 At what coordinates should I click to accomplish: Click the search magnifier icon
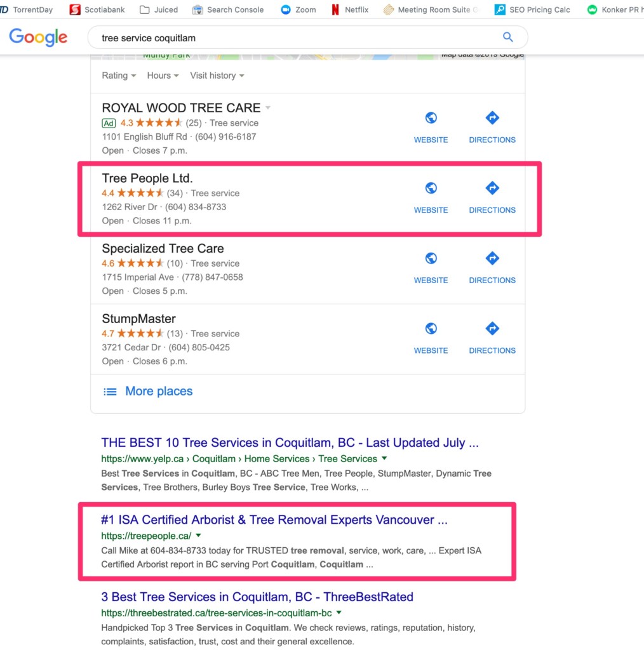(507, 37)
